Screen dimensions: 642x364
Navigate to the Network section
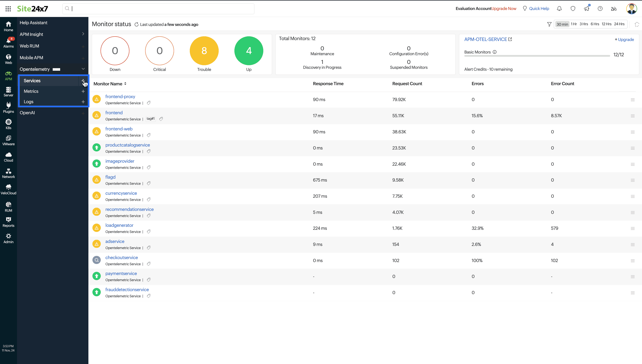tap(8, 173)
